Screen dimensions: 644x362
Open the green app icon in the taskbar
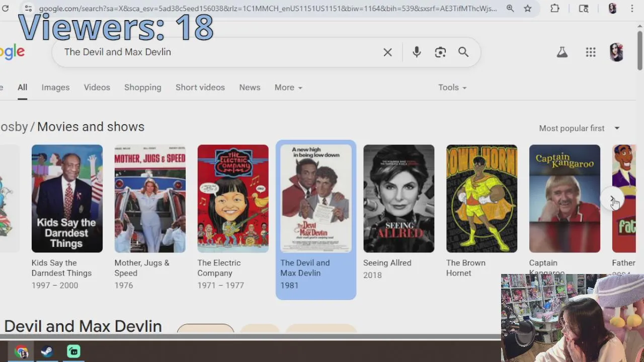(x=73, y=351)
